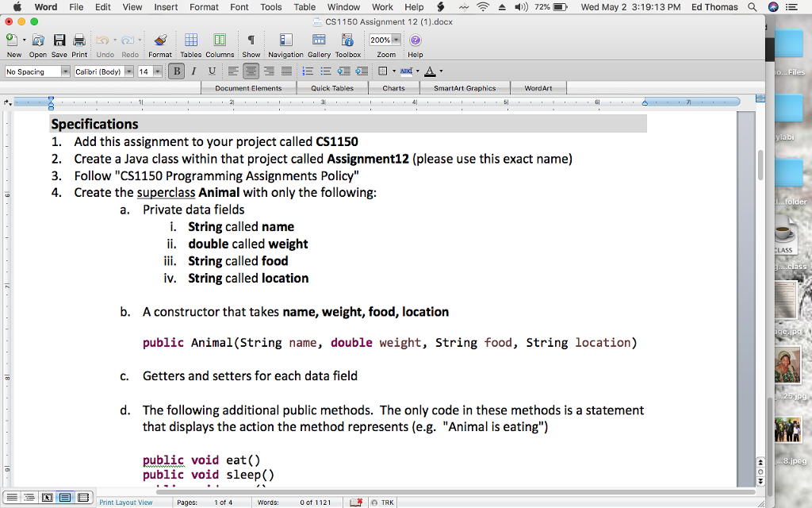Open the Columns layout tool
The width and height of the screenshot is (812, 508).
point(220,40)
